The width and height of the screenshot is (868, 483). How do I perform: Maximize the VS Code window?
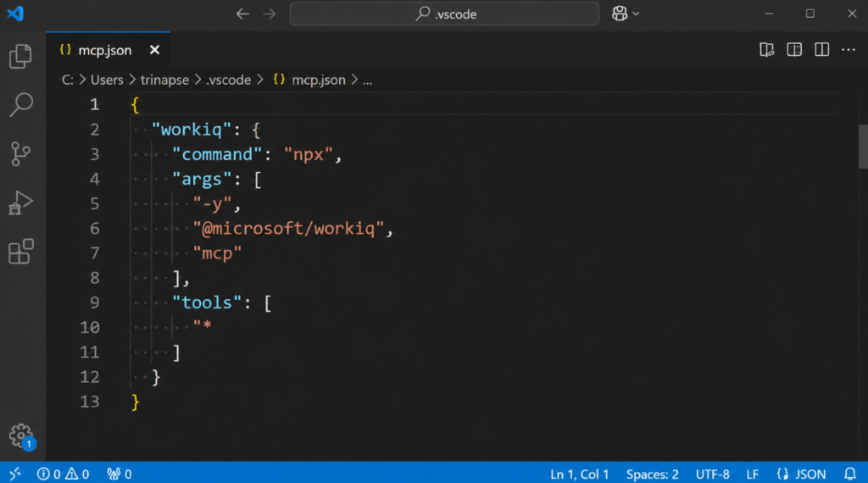(x=810, y=14)
